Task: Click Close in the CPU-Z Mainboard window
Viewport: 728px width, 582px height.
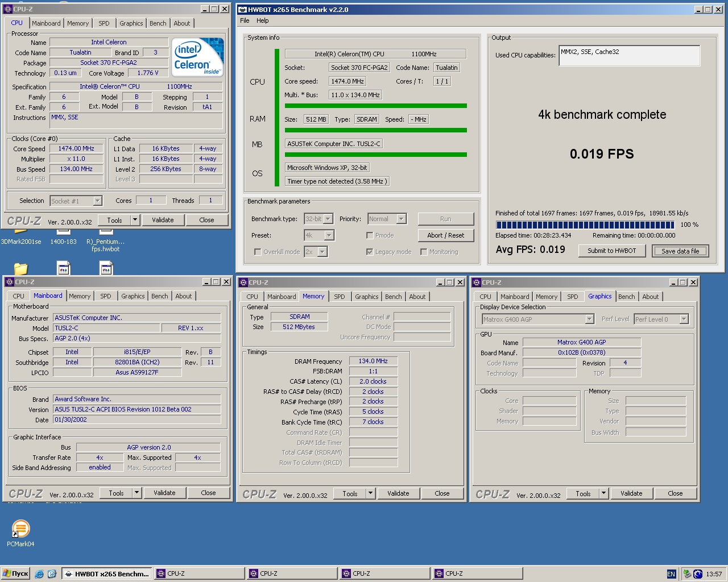Action: pyautogui.click(x=208, y=493)
